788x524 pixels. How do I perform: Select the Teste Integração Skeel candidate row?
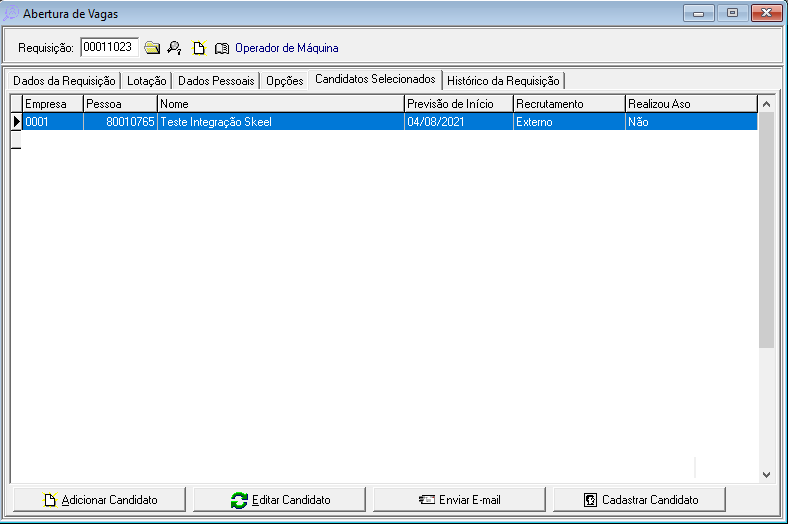pyautogui.click(x=280, y=122)
